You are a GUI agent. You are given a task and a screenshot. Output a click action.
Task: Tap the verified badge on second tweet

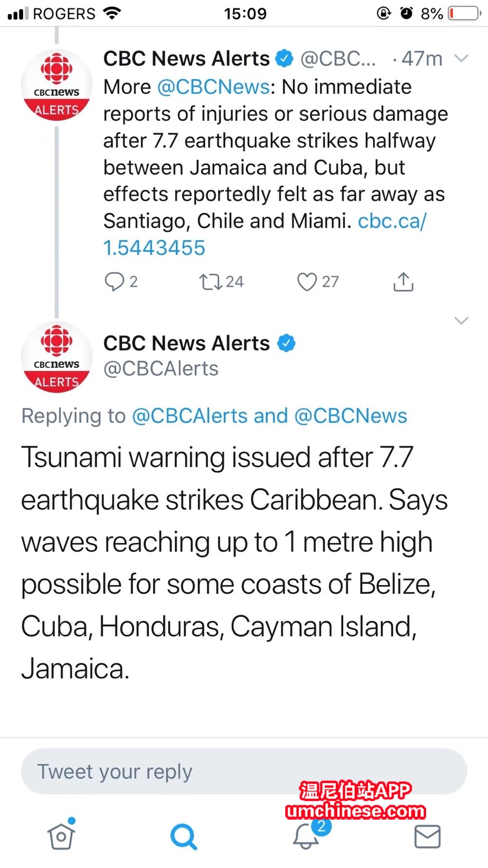pos(286,343)
